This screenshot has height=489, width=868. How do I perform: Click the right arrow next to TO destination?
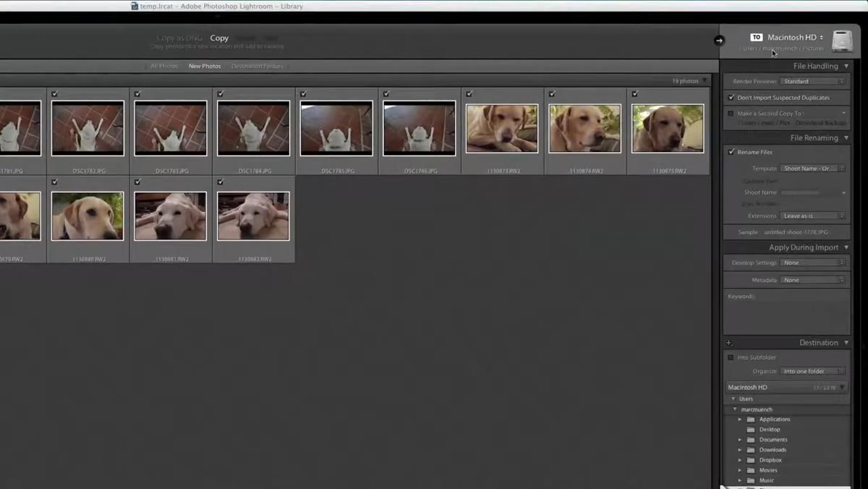719,41
